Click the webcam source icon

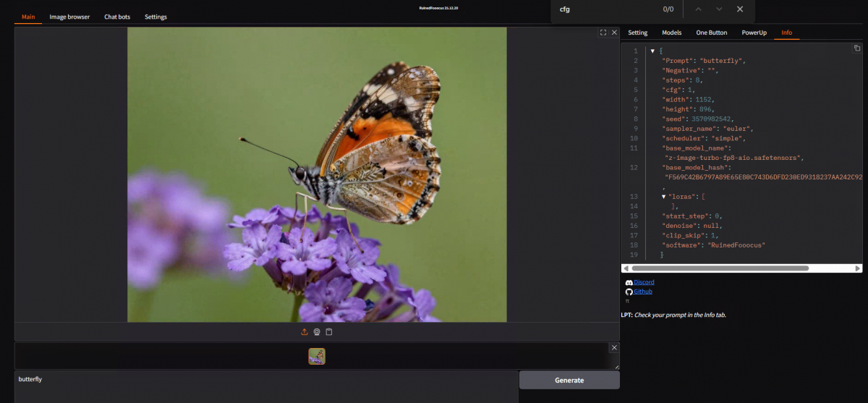(317, 332)
